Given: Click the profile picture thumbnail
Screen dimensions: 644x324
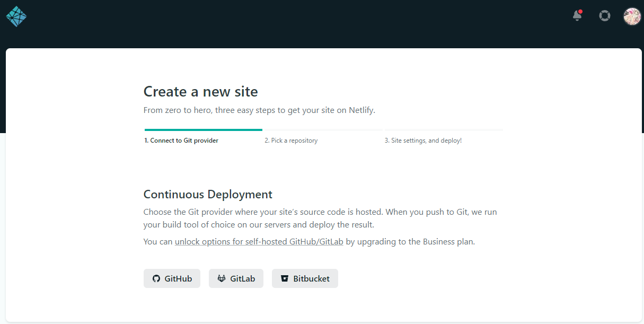Looking at the screenshot, I should click(x=632, y=16).
